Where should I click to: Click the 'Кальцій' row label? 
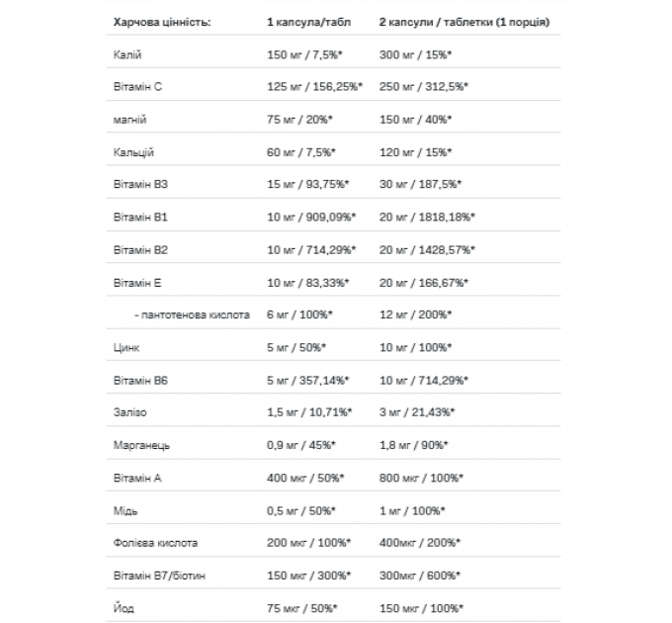pos(133,152)
